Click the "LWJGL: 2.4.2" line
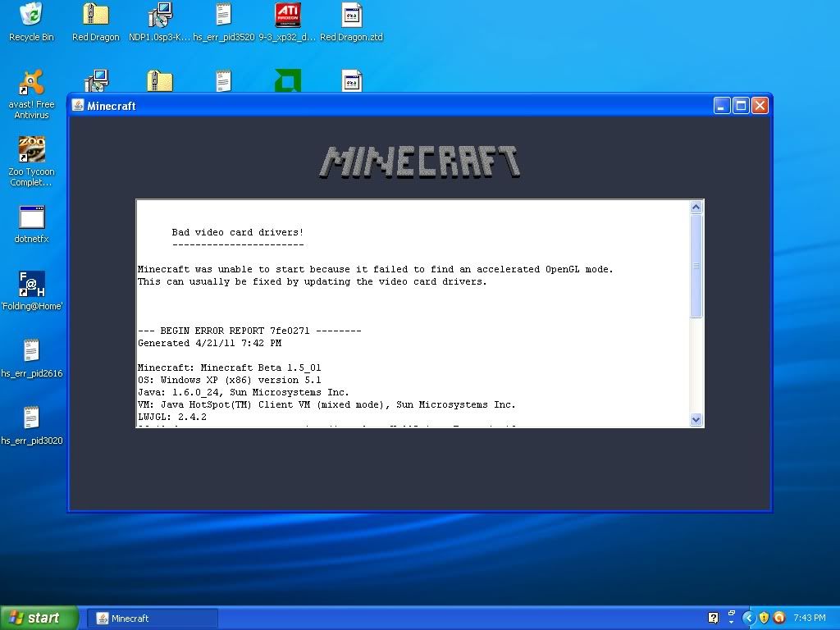840x630 pixels. click(x=172, y=417)
